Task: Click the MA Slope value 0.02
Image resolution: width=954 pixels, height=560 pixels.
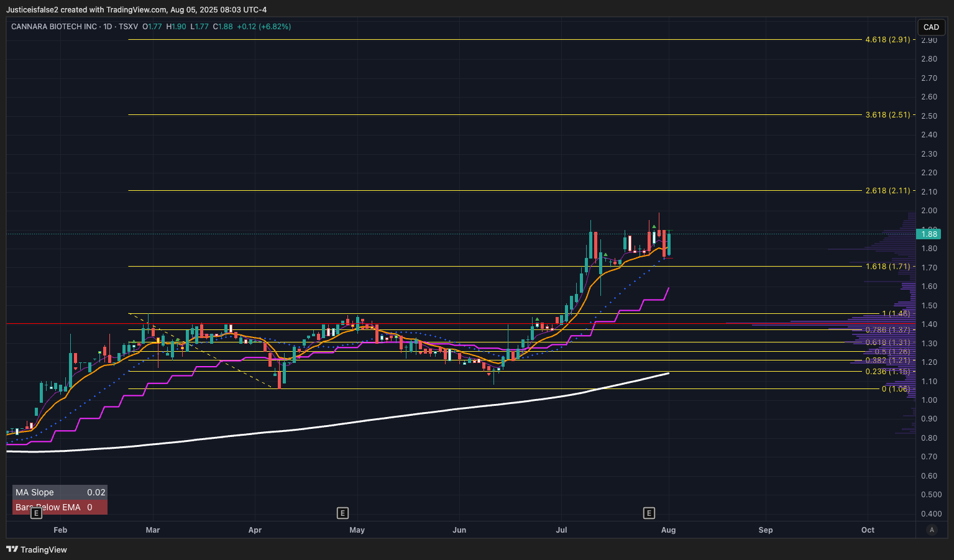Action: tap(96, 492)
